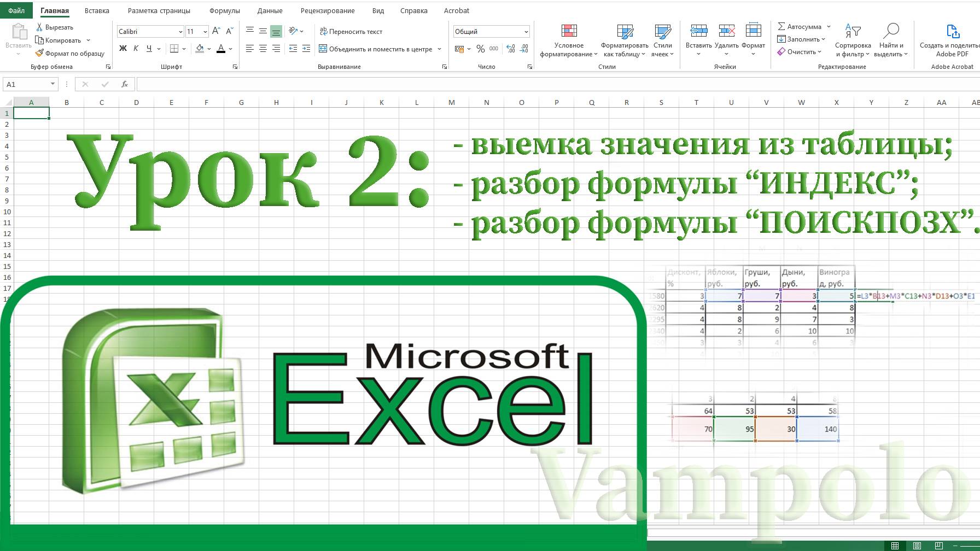This screenshot has height=551, width=980.
Task: Switch to the Acrobat tab
Action: point(457,10)
